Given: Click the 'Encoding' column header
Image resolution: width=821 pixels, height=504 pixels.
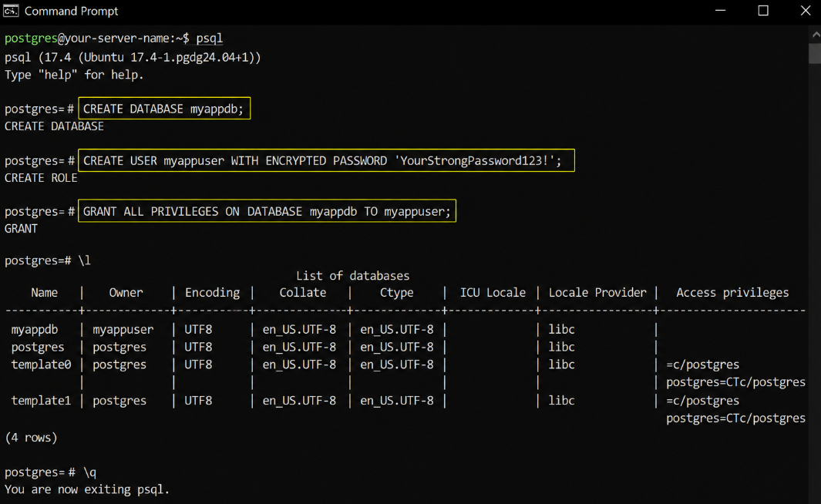Looking at the screenshot, I should pyautogui.click(x=213, y=293).
